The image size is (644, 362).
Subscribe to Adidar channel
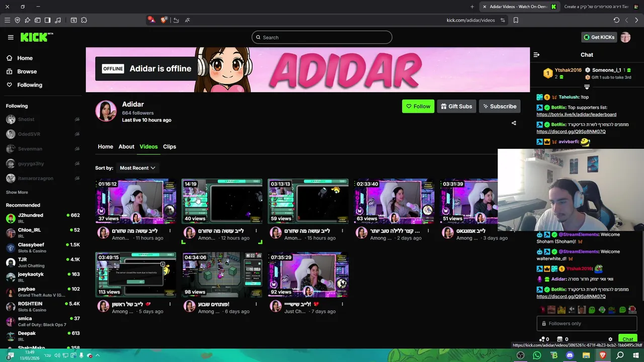[x=500, y=106]
